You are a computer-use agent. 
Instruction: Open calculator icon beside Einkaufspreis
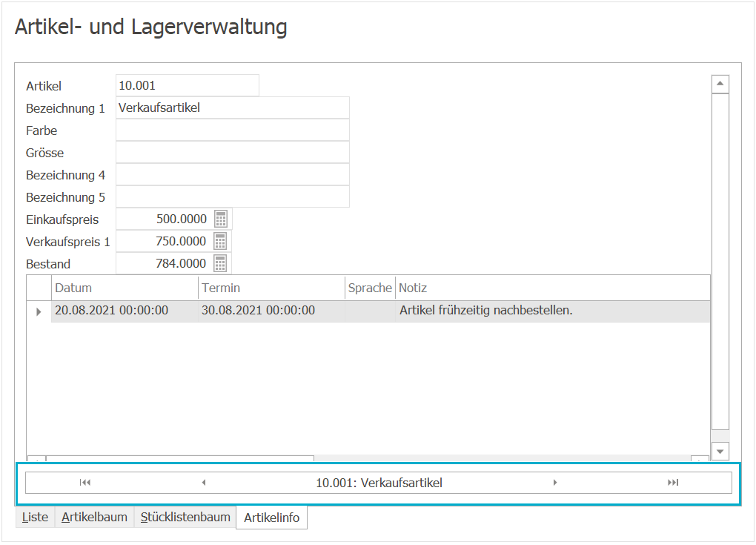click(221, 219)
